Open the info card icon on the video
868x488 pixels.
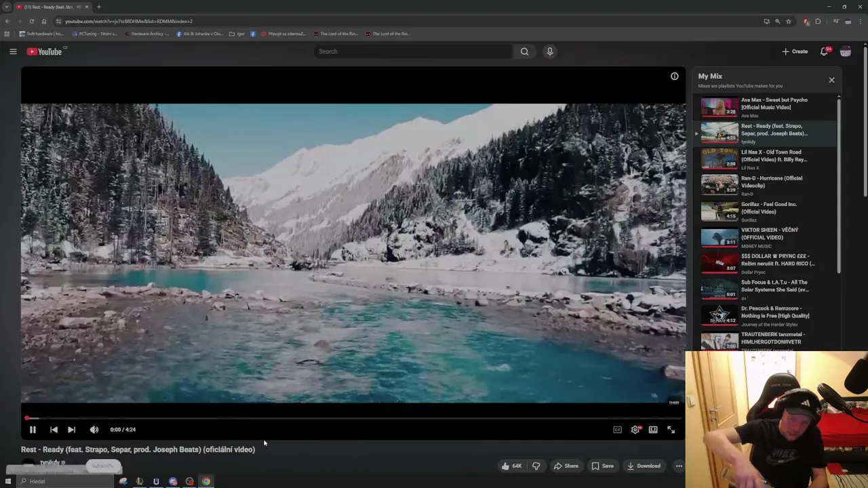click(674, 77)
